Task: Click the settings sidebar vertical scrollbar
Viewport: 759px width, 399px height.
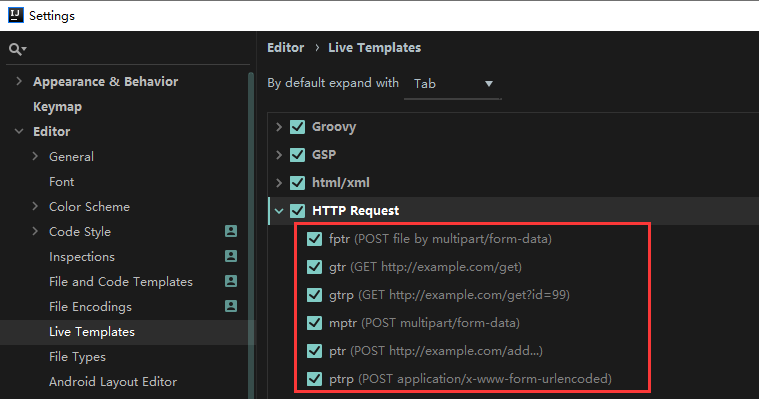Action: [251, 235]
